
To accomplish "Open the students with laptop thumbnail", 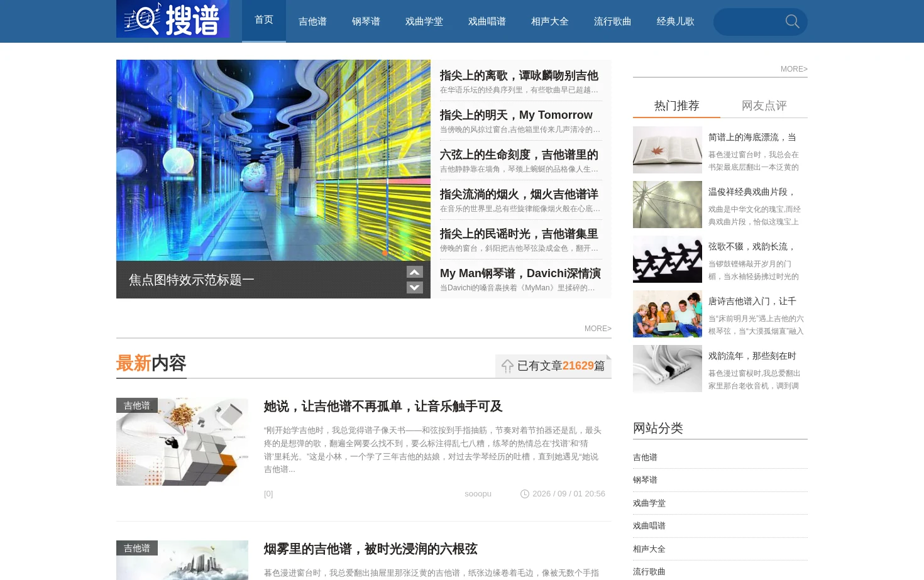I will coord(668,314).
